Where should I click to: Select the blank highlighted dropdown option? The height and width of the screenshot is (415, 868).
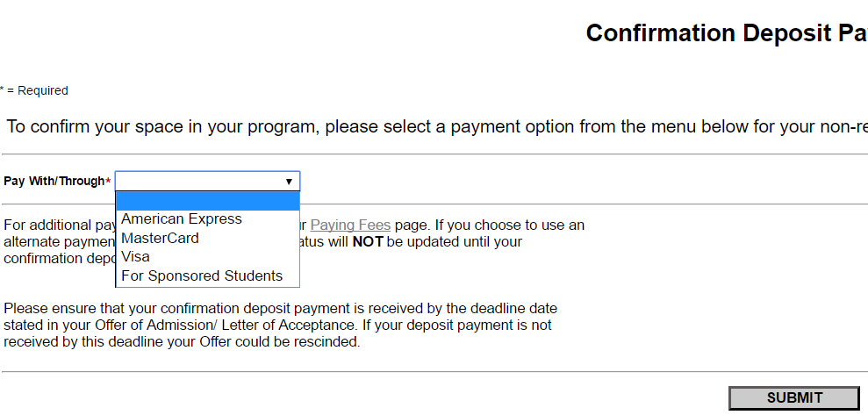click(207, 201)
